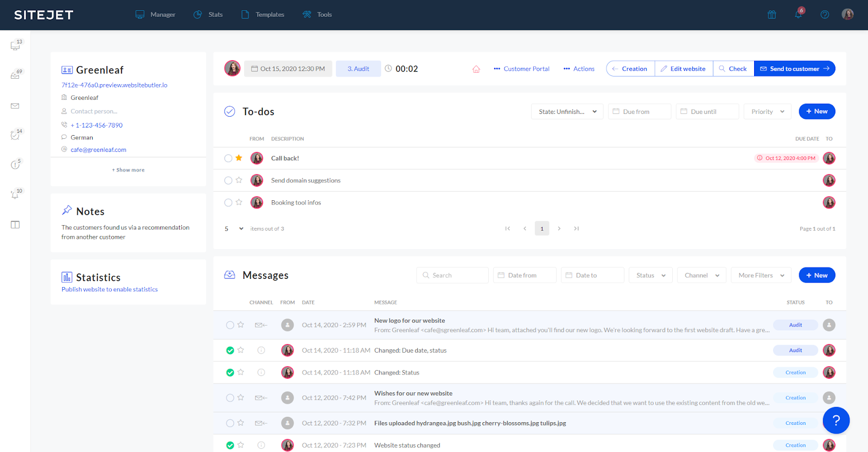Open user profile avatar in top right
This screenshot has width=868, height=452.
pyautogui.click(x=847, y=14)
